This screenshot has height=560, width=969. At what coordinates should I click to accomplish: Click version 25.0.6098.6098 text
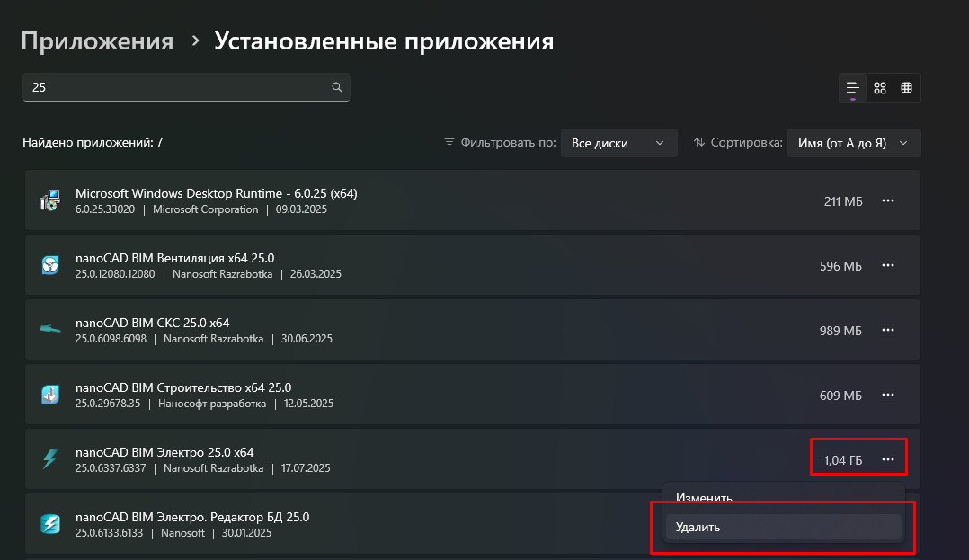pos(111,339)
